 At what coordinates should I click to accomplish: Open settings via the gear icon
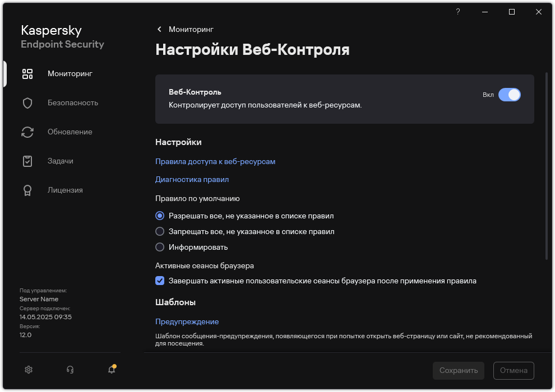tap(29, 370)
